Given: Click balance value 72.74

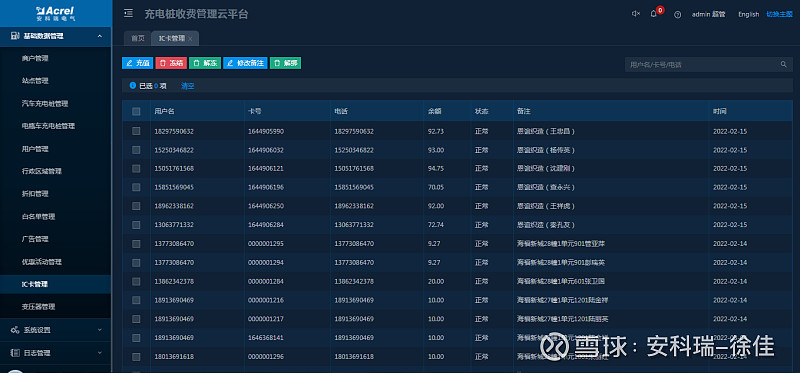Looking at the screenshot, I should tap(436, 225).
